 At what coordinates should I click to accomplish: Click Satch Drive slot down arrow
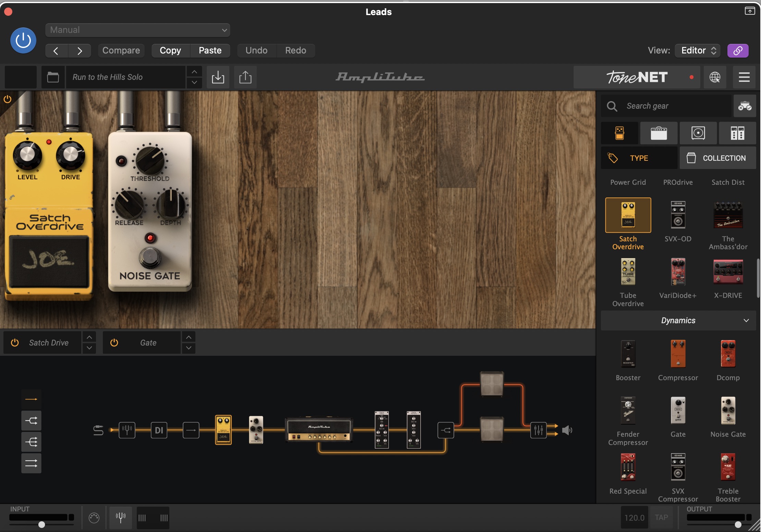pyautogui.click(x=89, y=348)
